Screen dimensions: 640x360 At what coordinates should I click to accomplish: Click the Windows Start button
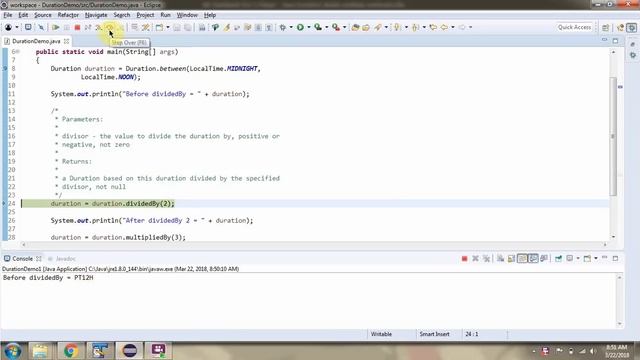(x=12, y=351)
